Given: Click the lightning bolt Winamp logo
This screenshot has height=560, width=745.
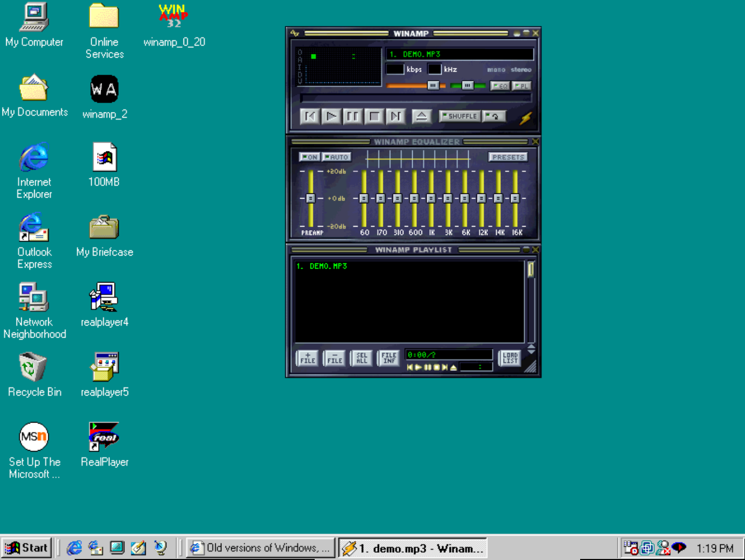Looking at the screenshot, I should click(526, 118).
